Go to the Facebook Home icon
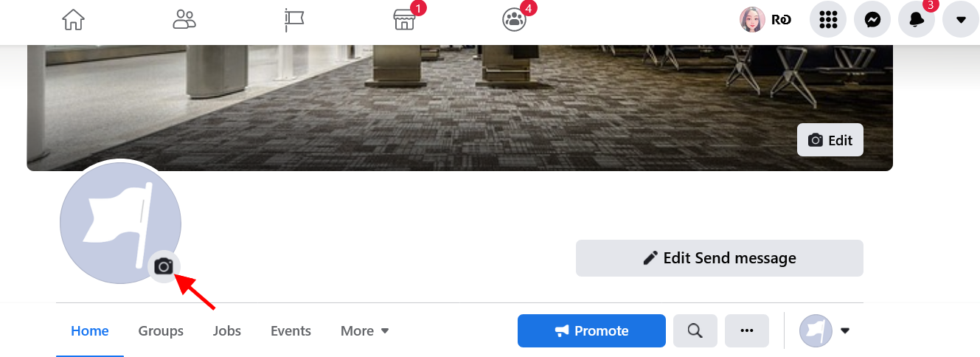This screenshot has width=980, height=357. click(73, 19)
